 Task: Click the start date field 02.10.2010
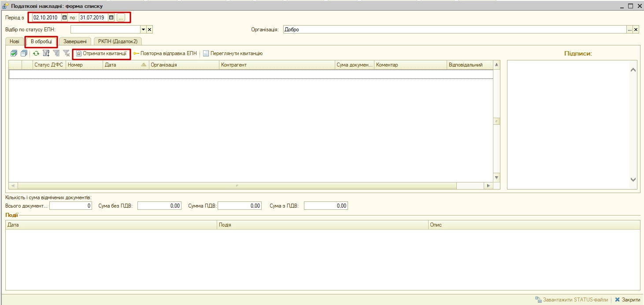[47, 18]
